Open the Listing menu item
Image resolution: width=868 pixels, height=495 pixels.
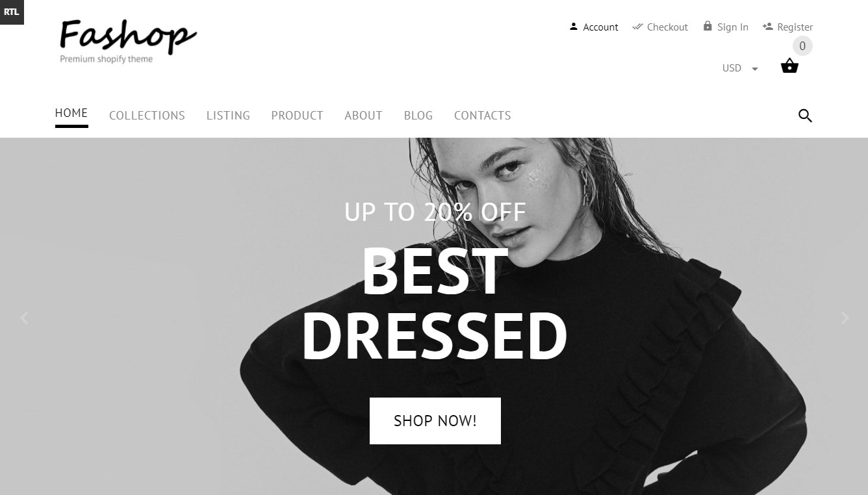[x=228, y=116]
